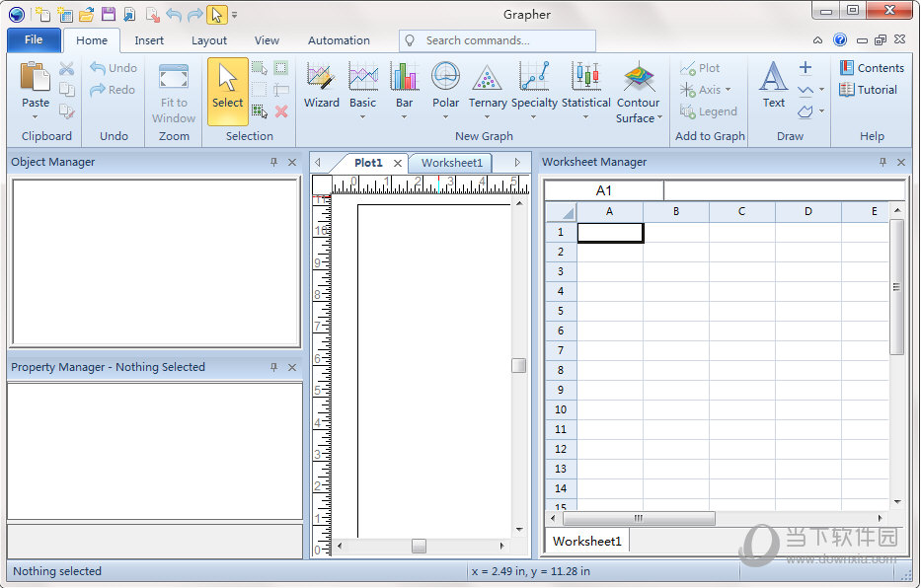Open the File menu
Screen dimensions: 921x588
[x=34, y=39]
